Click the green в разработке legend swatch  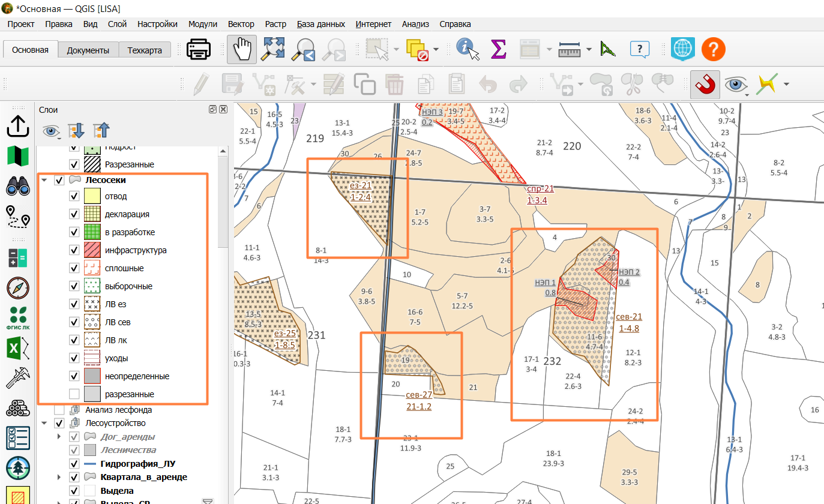[92, 232]
